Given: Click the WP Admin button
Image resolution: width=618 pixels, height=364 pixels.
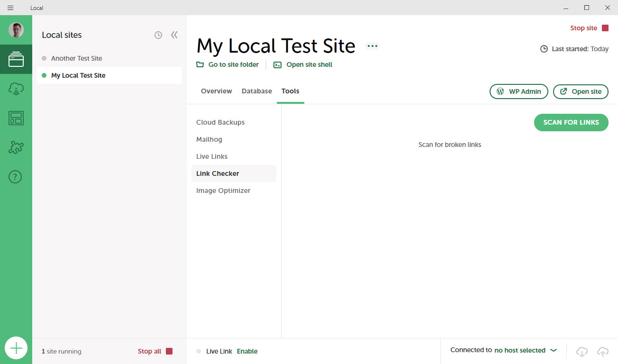Looking at the screenshot, I should point(519,91).
